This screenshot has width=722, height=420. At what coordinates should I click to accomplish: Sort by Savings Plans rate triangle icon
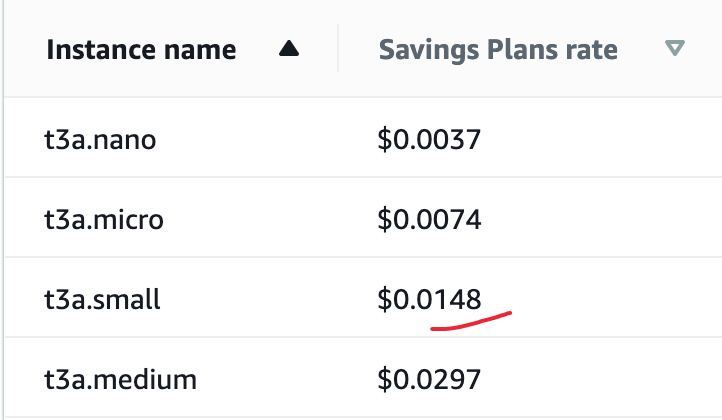pos(675,48)
